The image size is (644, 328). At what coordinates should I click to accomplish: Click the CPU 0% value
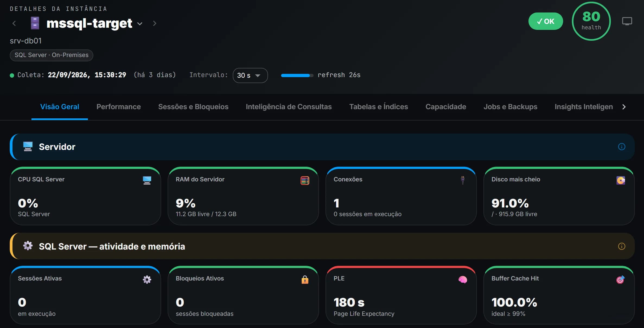(28, 203)
